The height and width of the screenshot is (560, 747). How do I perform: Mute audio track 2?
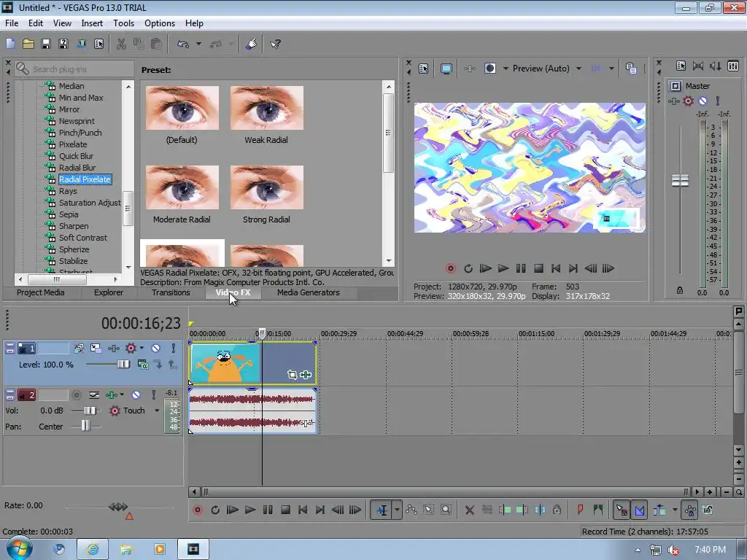pyautogui.click(x=136, y=394)
